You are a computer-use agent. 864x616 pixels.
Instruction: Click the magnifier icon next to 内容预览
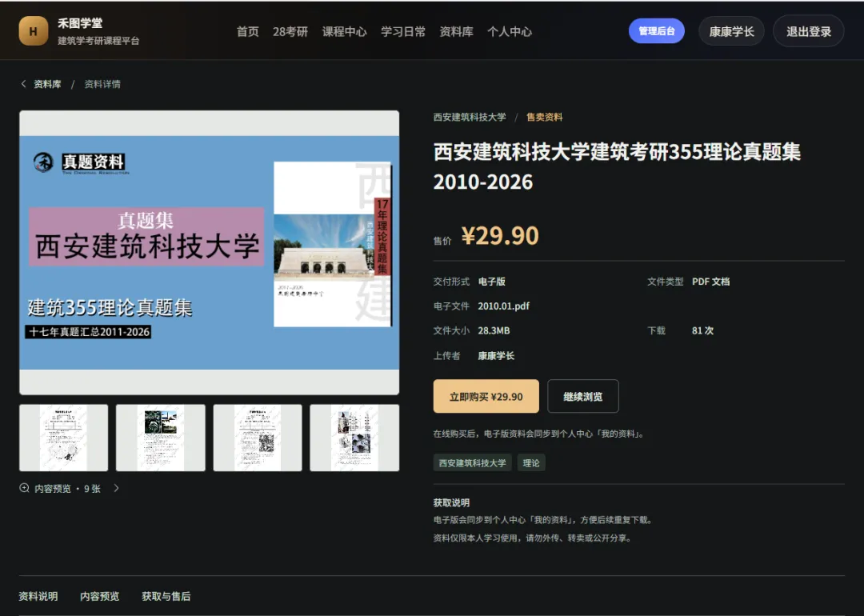[x=24, y=488]
